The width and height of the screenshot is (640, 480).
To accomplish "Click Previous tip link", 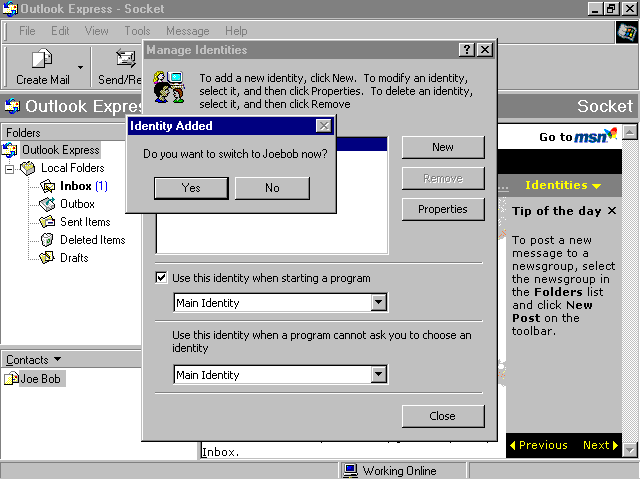I will pyautogui.click(x=539, y=445).
